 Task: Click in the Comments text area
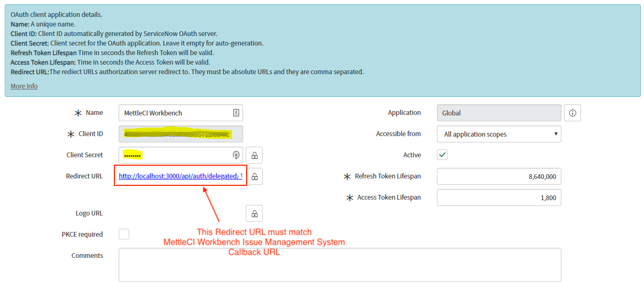339,265
